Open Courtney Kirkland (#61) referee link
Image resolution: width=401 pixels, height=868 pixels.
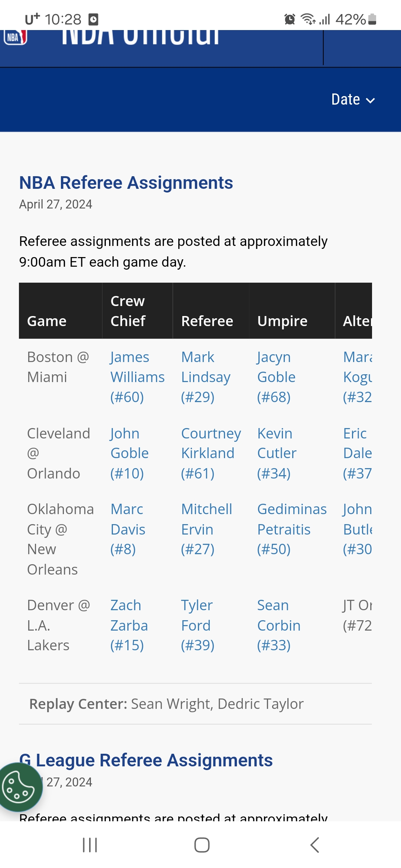211,453
